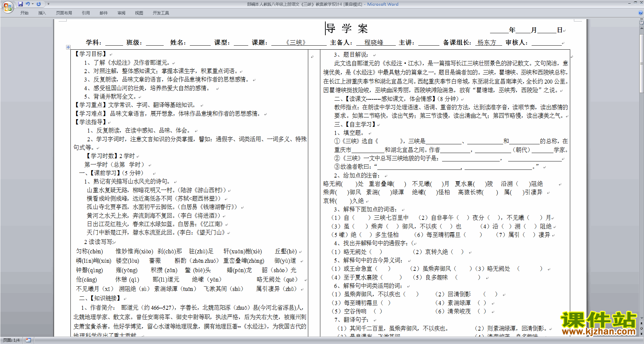The image size is (644, 344).
Task: Click the Redo/Repeat icon
Action: pos(39,4)
